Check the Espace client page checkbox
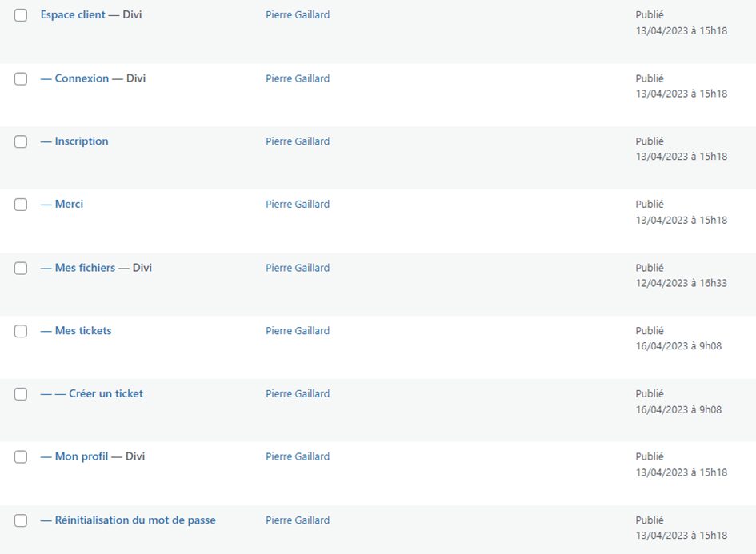Screen dimensions: 756x554 (x=21, y=15)
